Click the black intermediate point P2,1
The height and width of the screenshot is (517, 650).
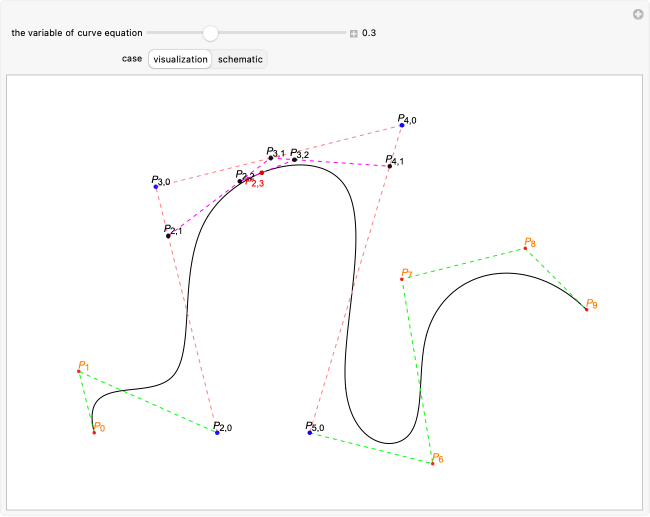[x=168, y=236]
